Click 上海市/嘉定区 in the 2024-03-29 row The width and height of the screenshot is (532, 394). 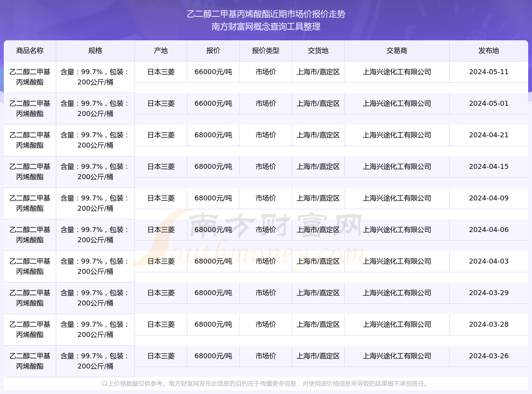(318, 293)
